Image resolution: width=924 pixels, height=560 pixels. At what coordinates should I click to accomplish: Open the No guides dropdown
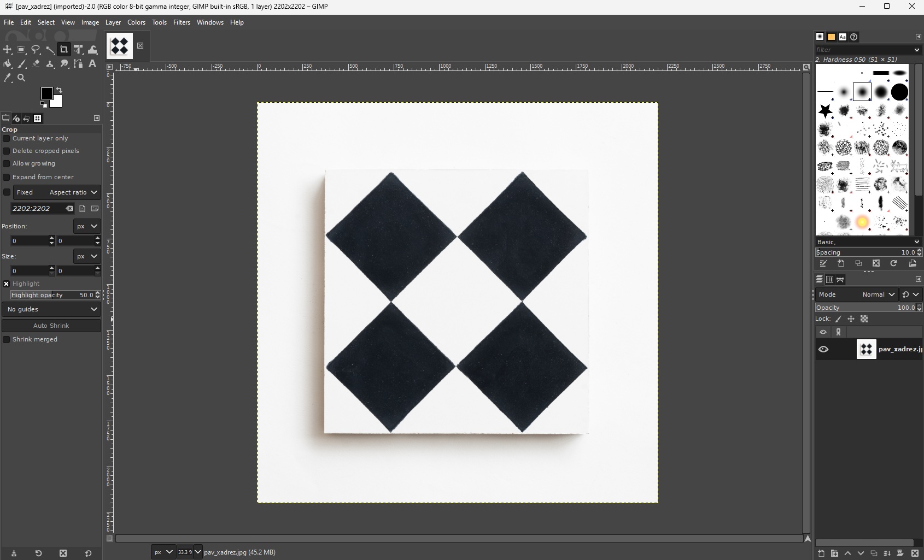tap(51, 309)
